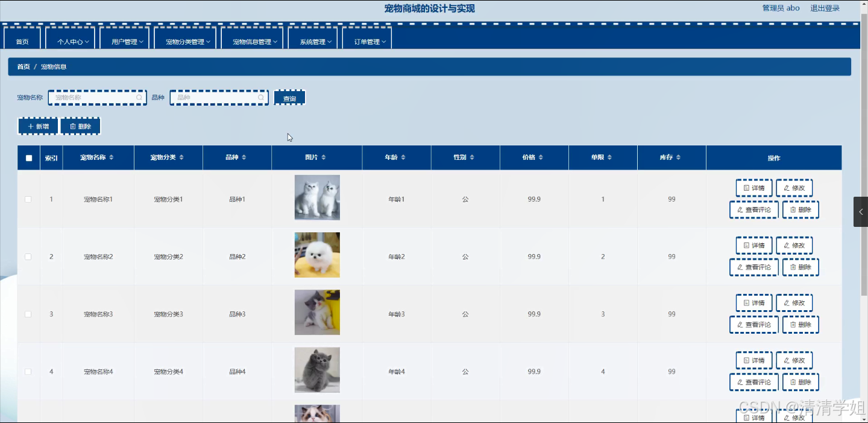Click 首页 in the breadcrumb
This screenshot has width=868, height=423.
click(24, 67)
